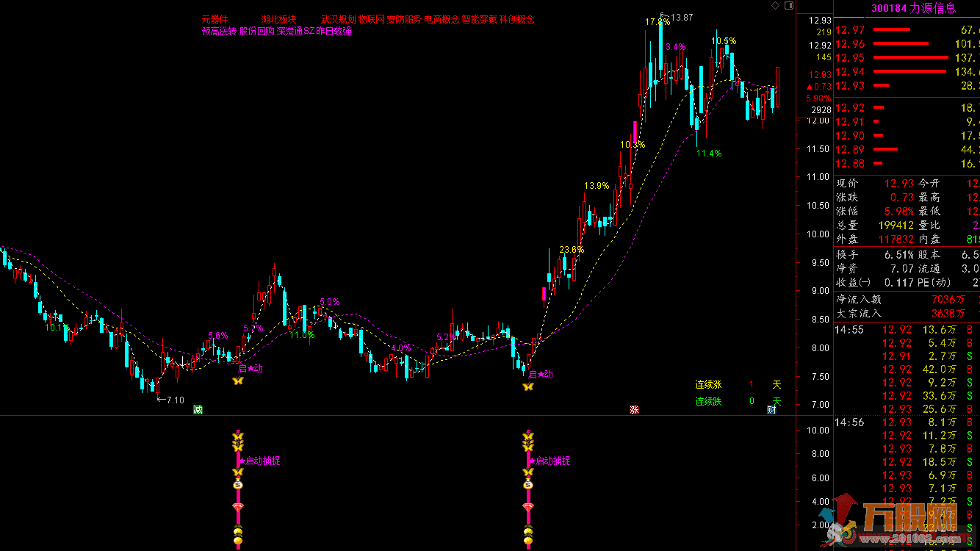Click the later ★启动捕捉 label in the indicator pane

[x=549, y=461]
